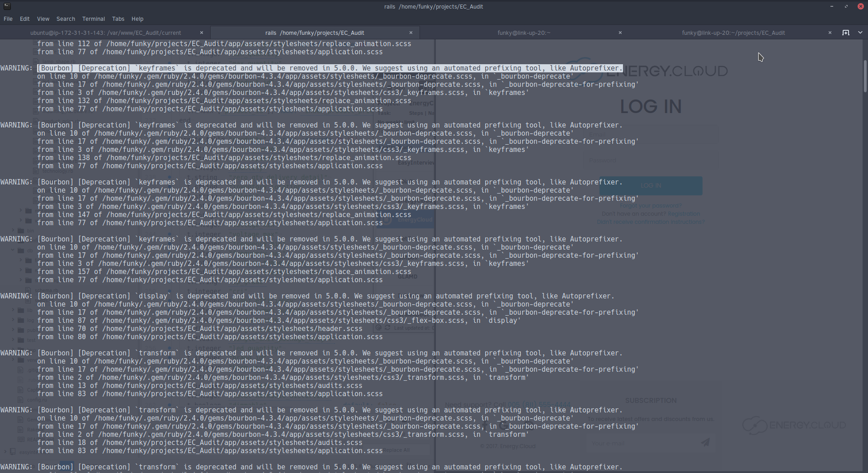
Task: Open the Edit menu
Action: 25,19
